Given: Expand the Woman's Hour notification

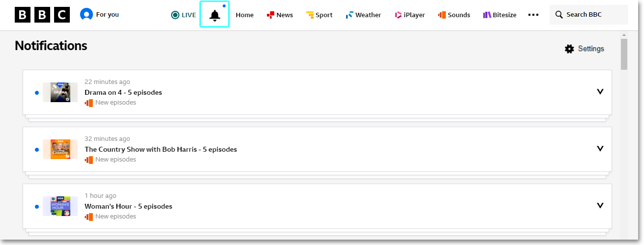Looking at the screenshot, I should [x=600, y=206].
